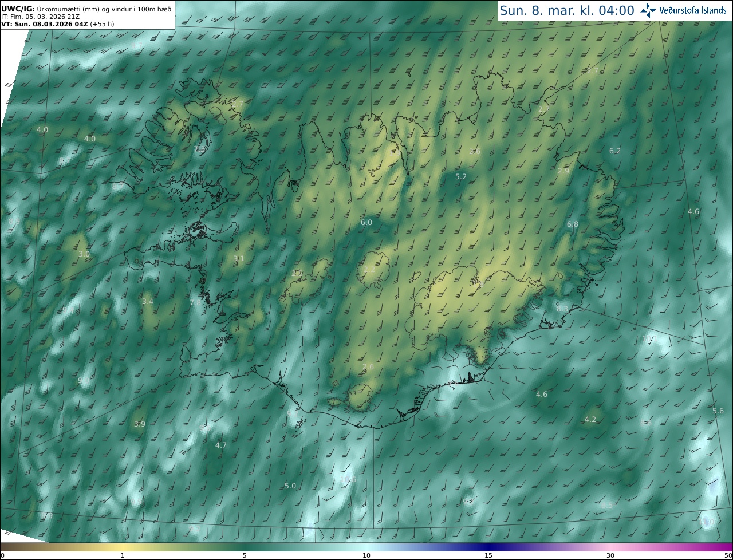The image size is (733, 560).
Task: Click the colorbar tick label 0
Action: click(2, 556)
